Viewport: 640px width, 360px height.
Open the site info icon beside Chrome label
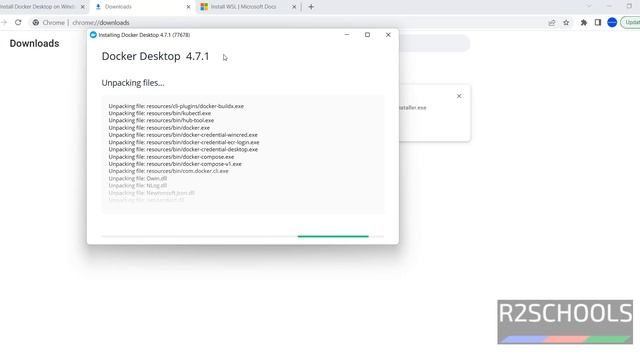(x=36, y=22)
